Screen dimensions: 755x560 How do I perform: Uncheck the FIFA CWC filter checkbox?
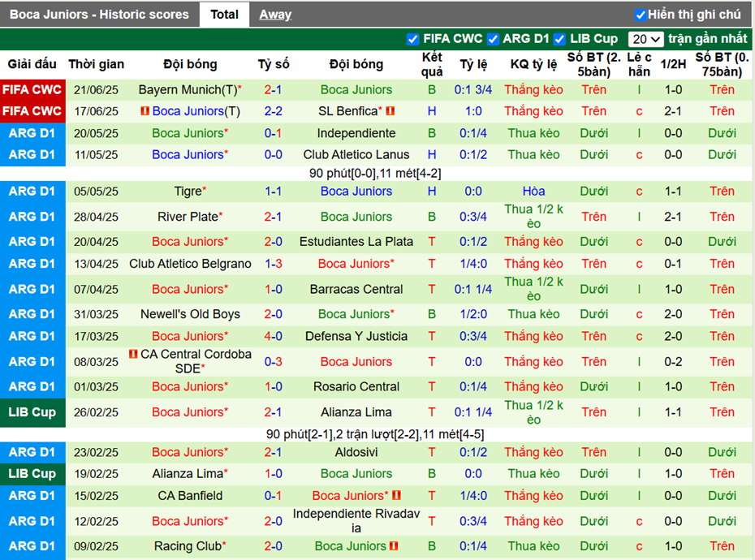coord(412,39)
